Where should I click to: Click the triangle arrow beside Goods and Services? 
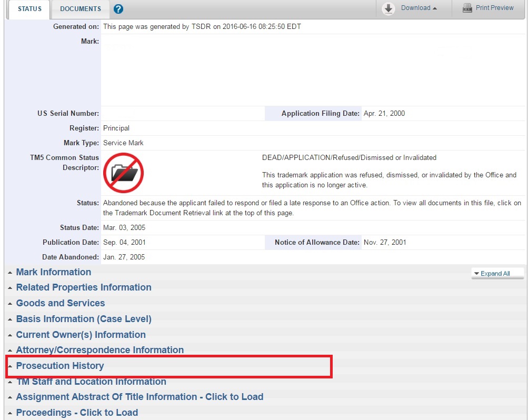click(10, 304)
